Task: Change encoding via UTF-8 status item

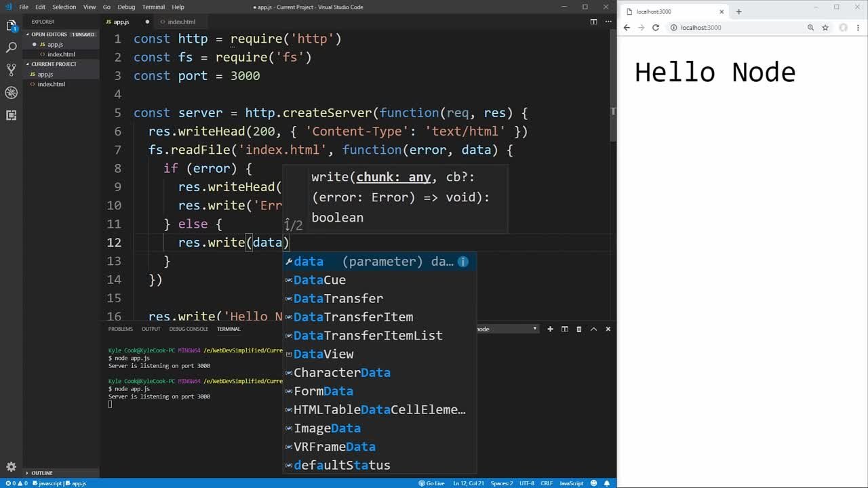Action: click(x=526, y=483)
